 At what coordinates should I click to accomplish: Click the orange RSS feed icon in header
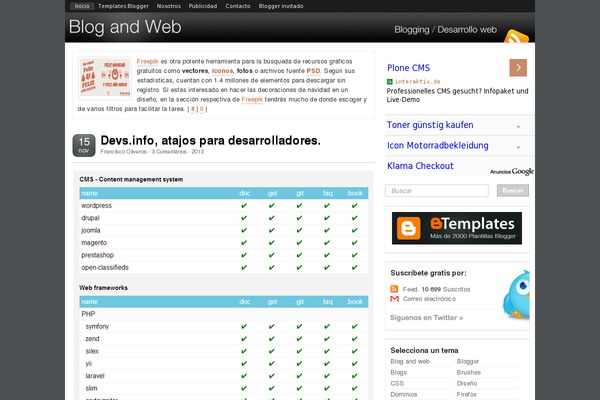[x=516, y=36]
